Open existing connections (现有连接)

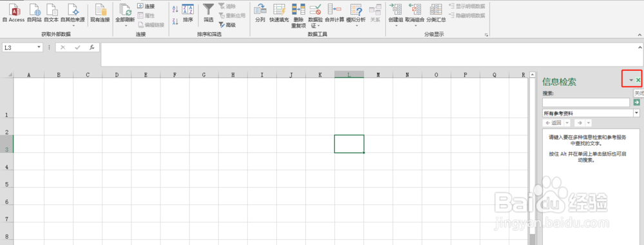100,13
